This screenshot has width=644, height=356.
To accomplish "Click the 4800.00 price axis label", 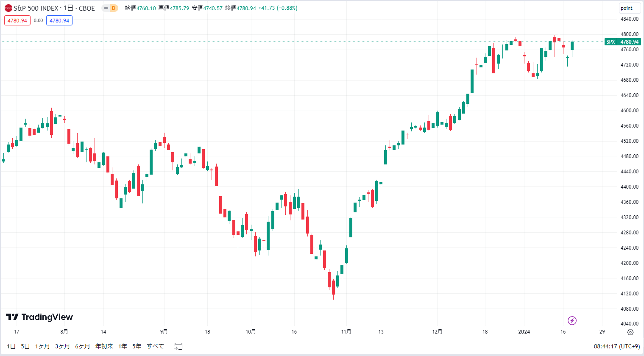I will 630,34.
